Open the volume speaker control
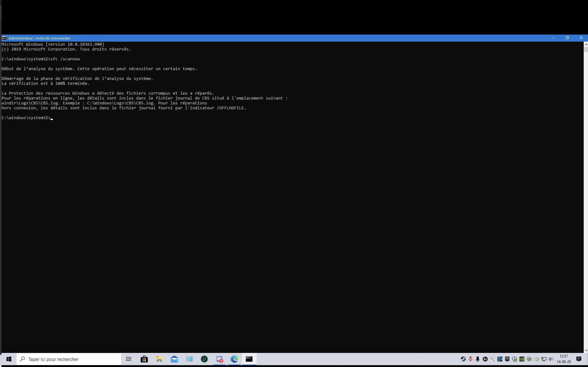 (x=551, y=359)
